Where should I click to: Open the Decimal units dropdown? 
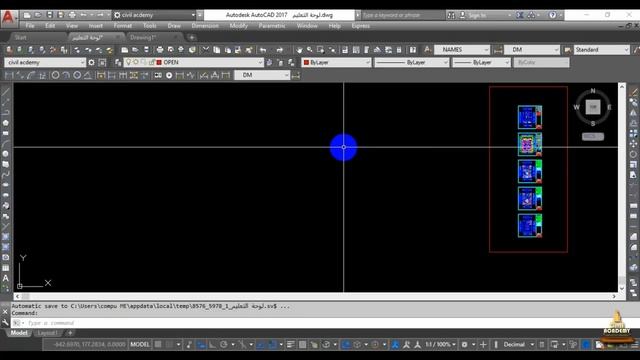tap(532, 344)
